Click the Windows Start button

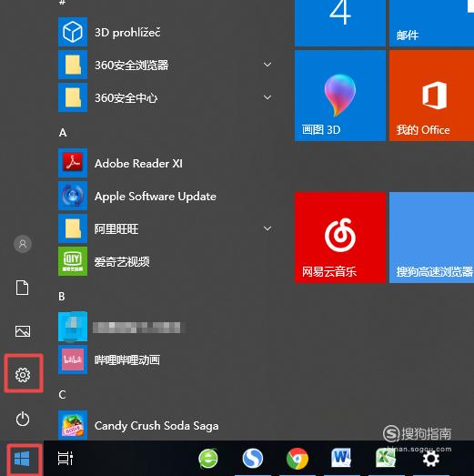pos(22,459)
